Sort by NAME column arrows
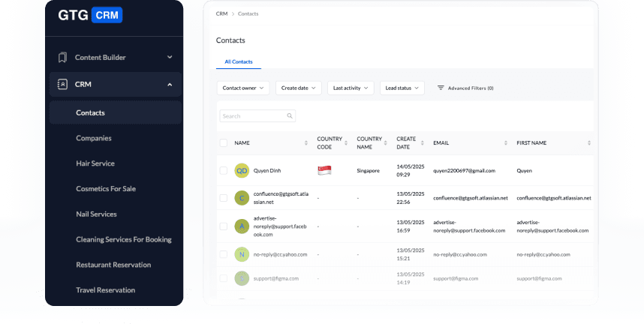 [306, 143]
